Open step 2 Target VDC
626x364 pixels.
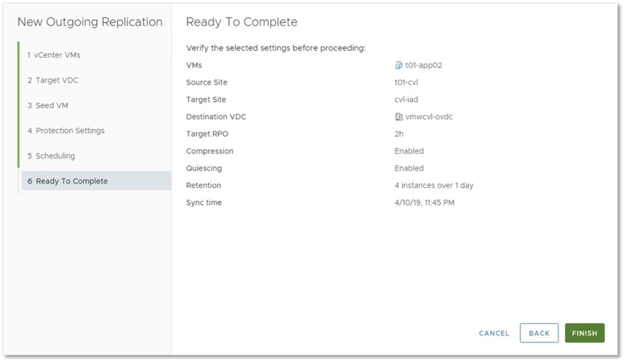tap(53, 80)
